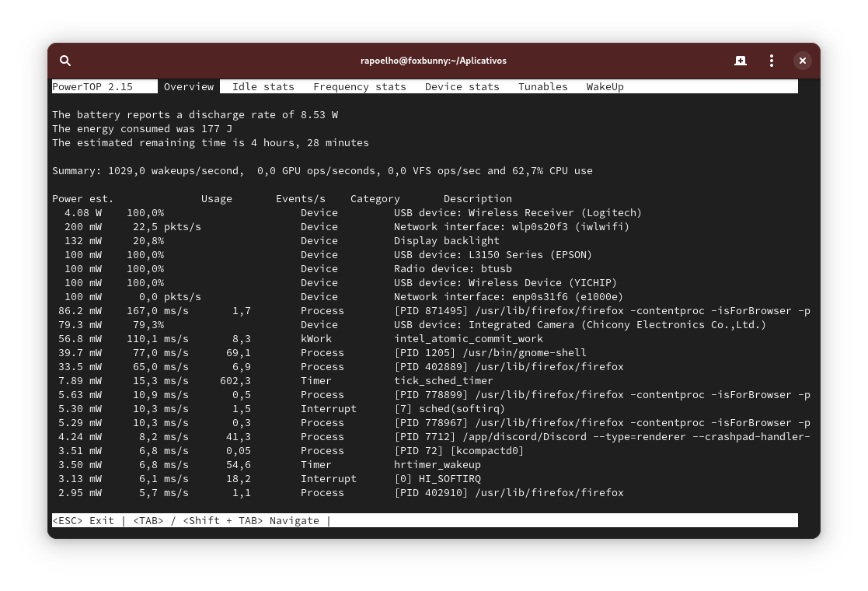Select the Discord PID 7712 row
This screenshot has width=868, height=591.
(434, 436)
